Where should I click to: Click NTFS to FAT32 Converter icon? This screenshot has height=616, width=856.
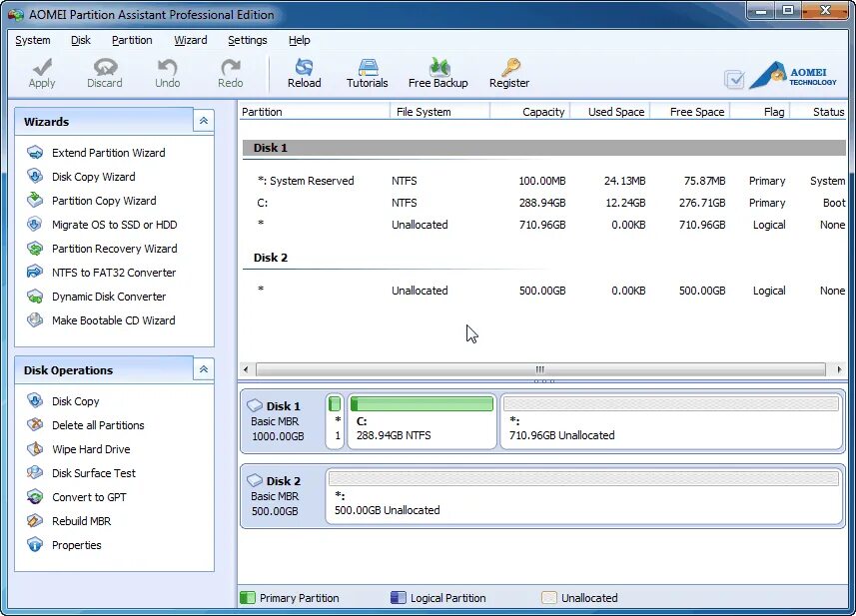pyautogui.click(x=35, y=273)
